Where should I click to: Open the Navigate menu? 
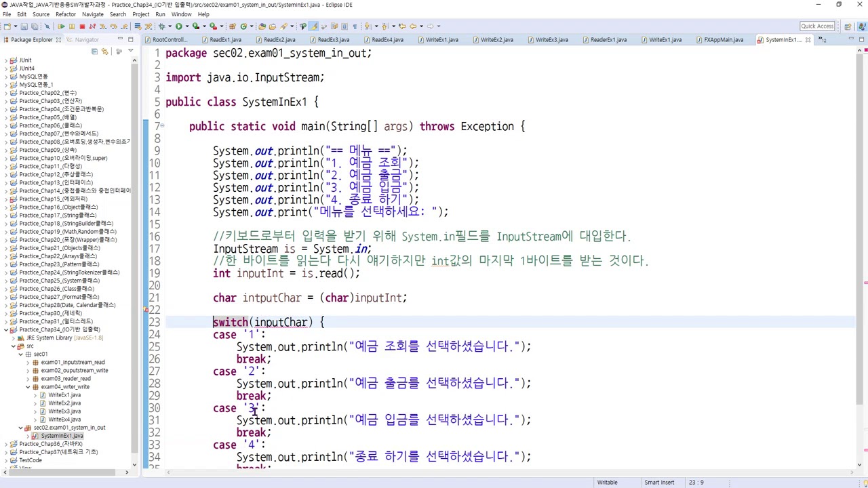(93, 14)
